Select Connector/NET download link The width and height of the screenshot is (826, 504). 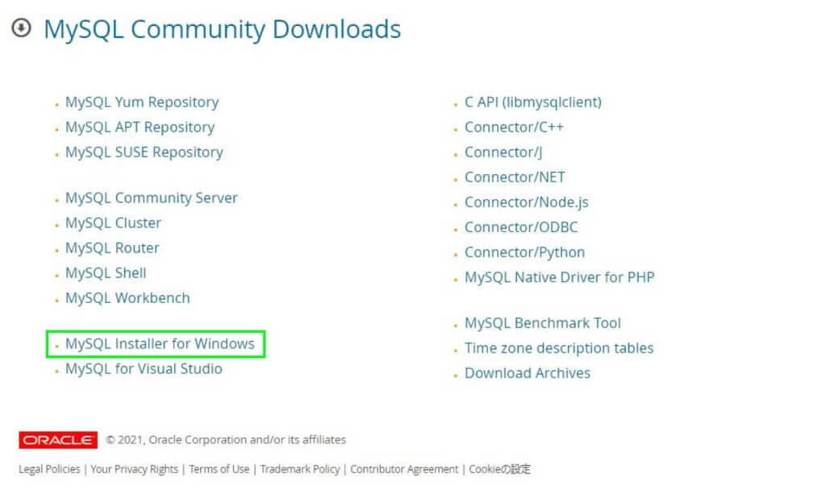[x=514, y=177]
